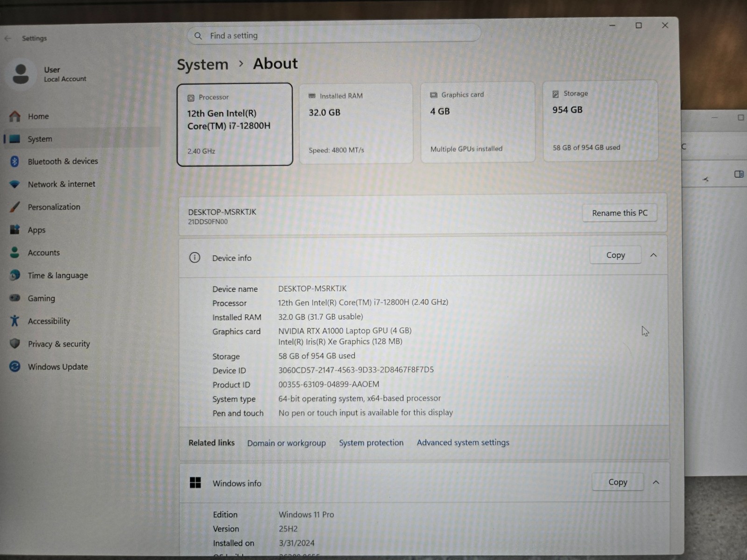
Task: Collapse the Windows info section chevron
Action: click(x=656, y=482)
